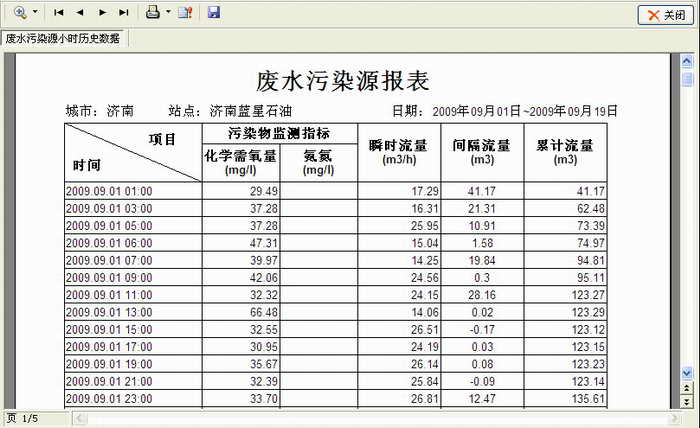Click the vertical scrollbar down arrow
The height and width of the screenshot is (428, 700).
click(687, 372)
